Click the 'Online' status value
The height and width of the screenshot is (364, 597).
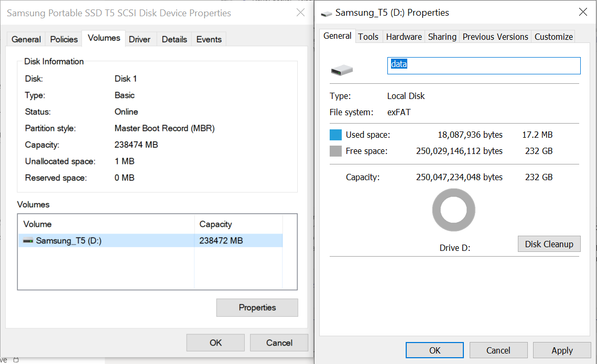pos(126,112)
